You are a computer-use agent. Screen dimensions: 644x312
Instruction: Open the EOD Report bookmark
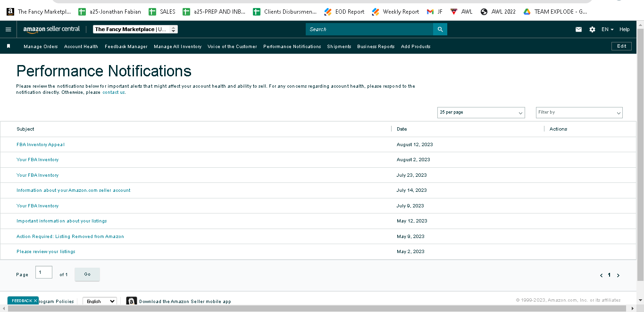click(344, 12)
